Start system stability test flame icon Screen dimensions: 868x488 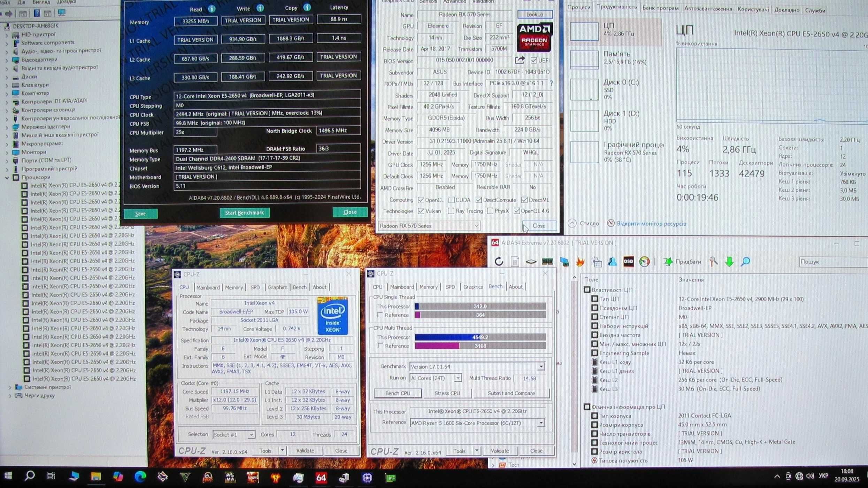[580, 262]
